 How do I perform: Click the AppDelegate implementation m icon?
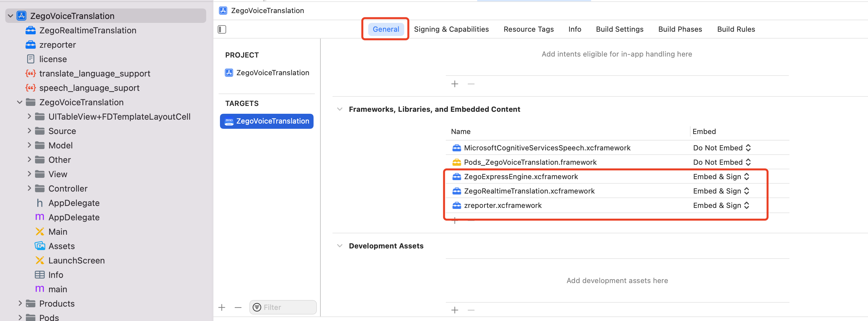(40, 217)
